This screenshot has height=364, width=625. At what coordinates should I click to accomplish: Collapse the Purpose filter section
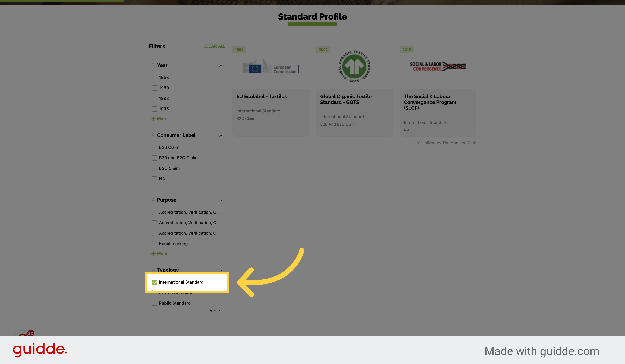tap(221, 200)
